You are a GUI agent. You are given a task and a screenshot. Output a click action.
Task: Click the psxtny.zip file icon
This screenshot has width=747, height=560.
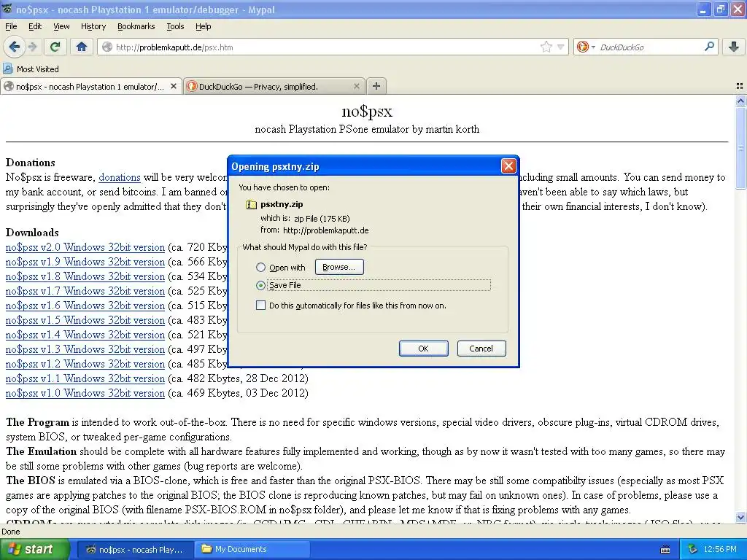[x=251, y=204]
